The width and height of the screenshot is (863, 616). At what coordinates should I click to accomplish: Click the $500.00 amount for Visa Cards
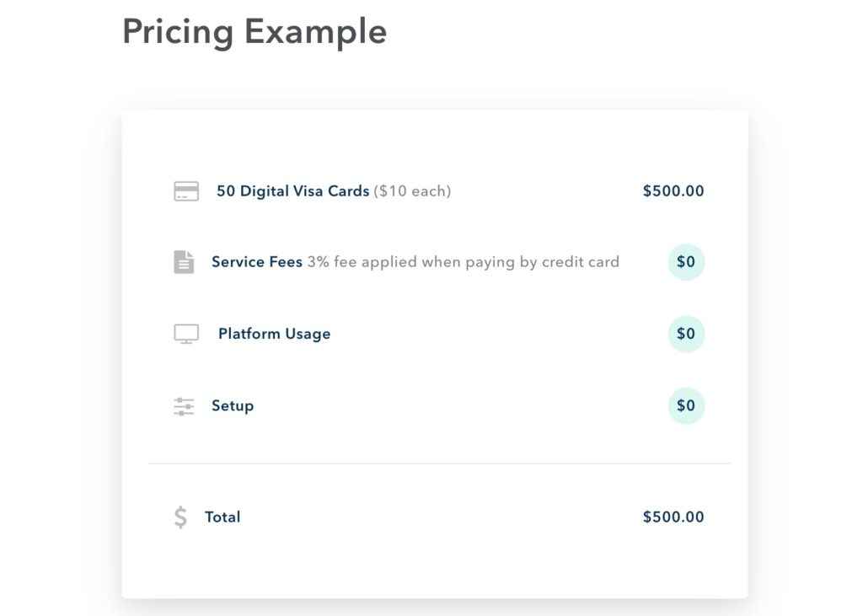click(673, 191)
